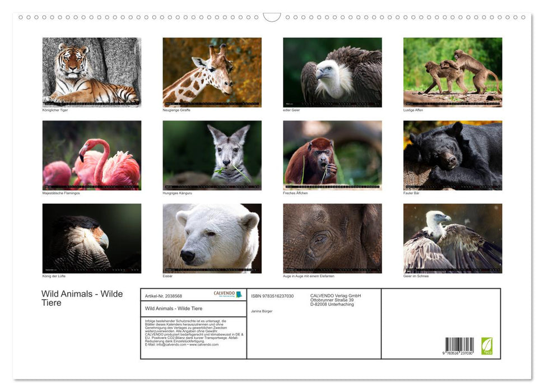Select the Artikel-Nr. 2038568 field
This screenshot has height=392, width=544.
click(165, 296)
